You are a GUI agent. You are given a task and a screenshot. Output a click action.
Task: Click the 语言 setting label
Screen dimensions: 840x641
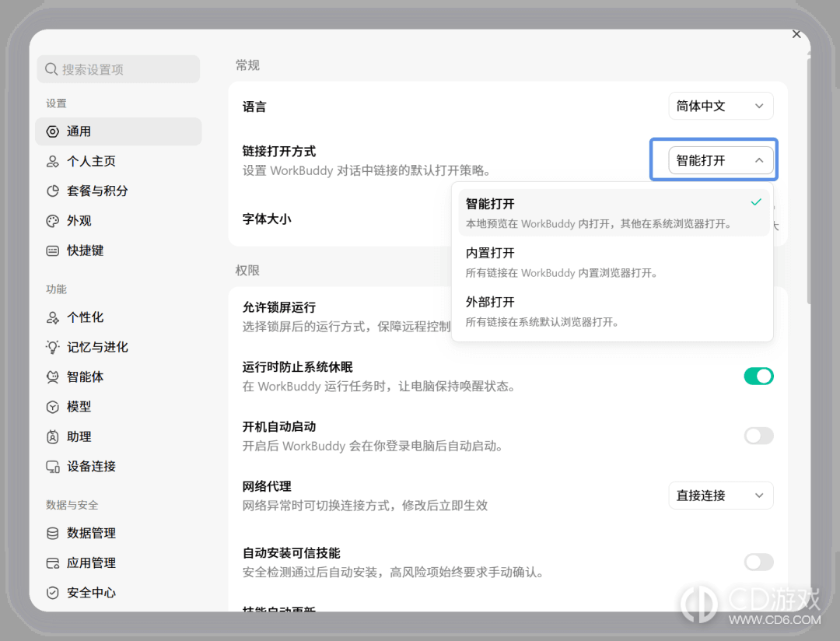coord(254,107)
